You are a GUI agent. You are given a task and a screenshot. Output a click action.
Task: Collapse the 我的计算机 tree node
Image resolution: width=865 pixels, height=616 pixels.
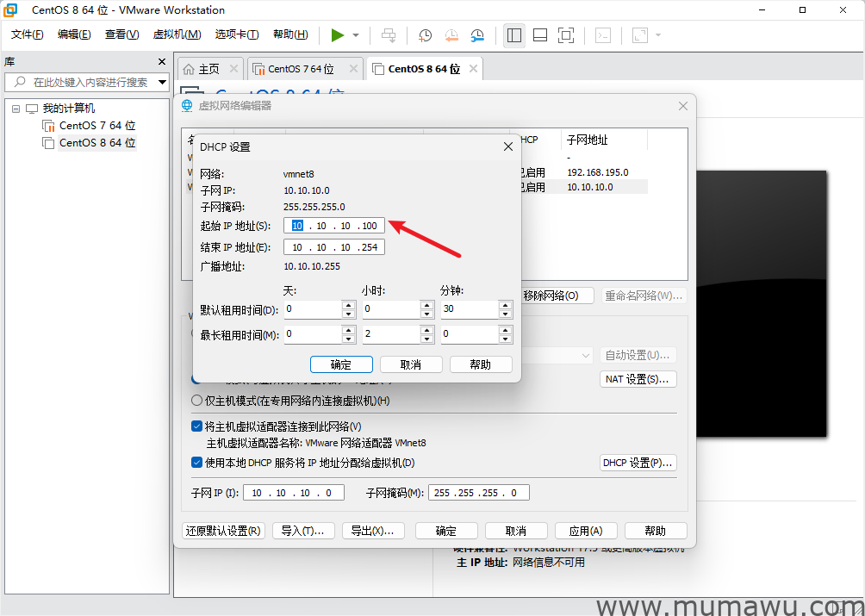pos(15,108)
